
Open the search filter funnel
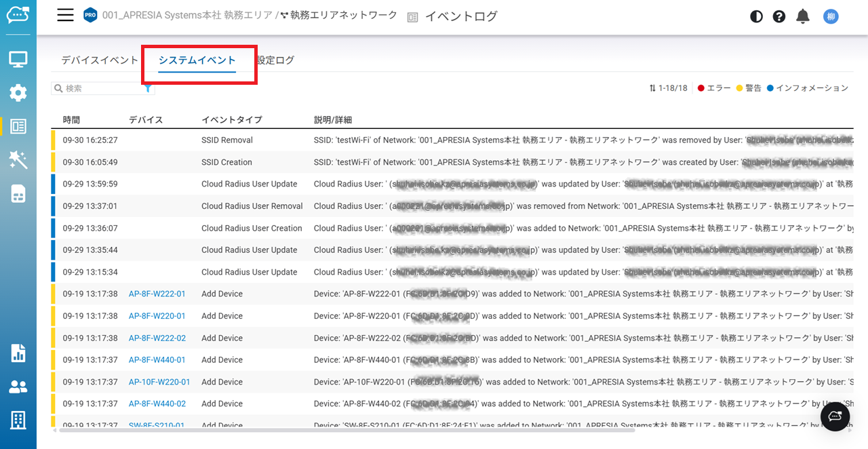click(148, 88)
